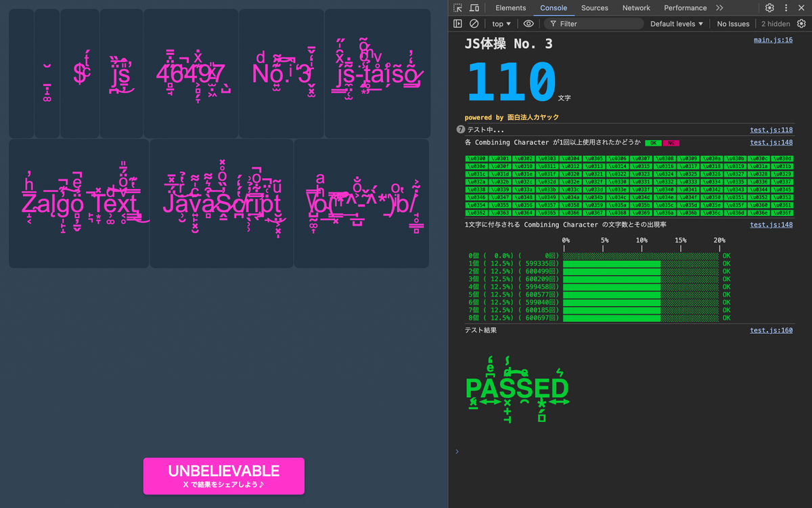Click the message repeat count badge 7
812x508 pixels.
pos(461,129)
